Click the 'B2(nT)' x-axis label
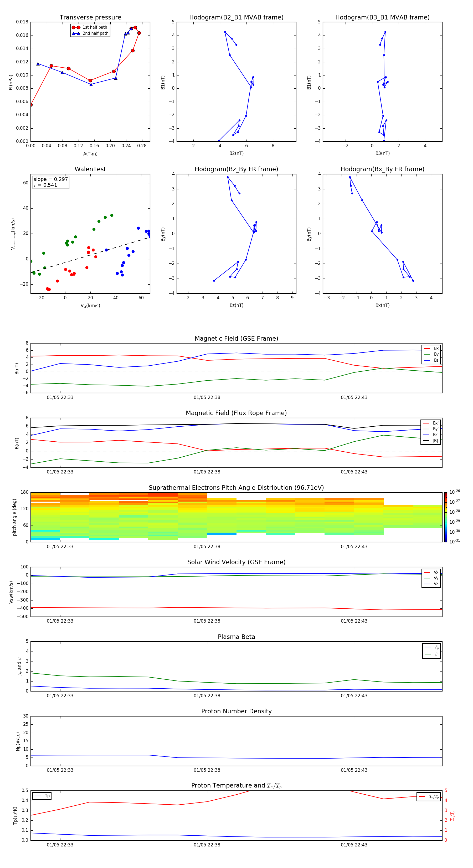 click(x=236, y=153)
